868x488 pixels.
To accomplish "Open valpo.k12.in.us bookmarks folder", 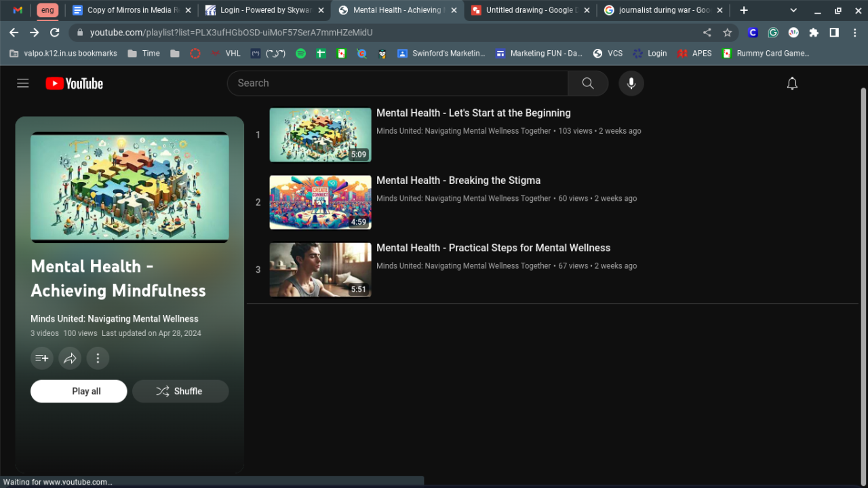I will pos(63,53).
